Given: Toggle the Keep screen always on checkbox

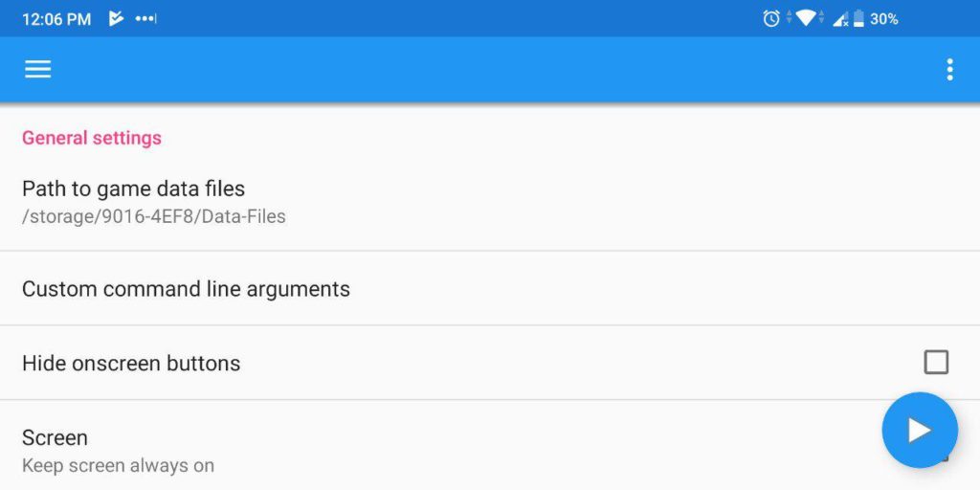Looking at the screenshot, I should [945, 460].
